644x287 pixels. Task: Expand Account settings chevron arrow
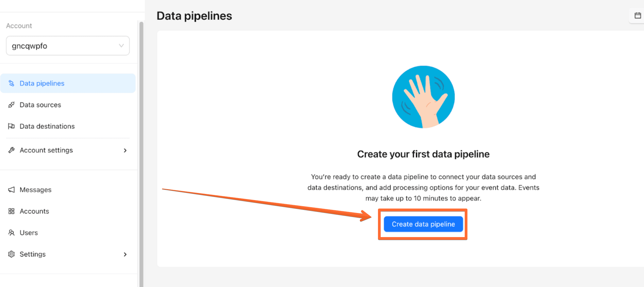[x=125, y=150]
